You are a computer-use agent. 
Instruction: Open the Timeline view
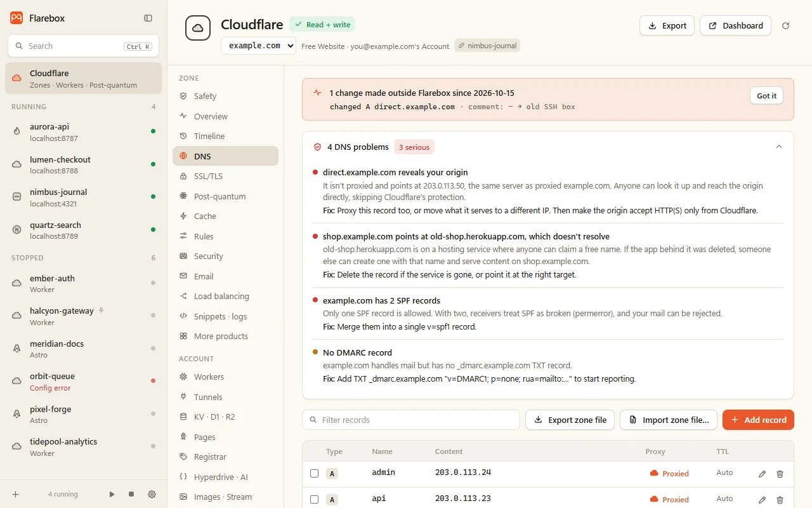225,136
